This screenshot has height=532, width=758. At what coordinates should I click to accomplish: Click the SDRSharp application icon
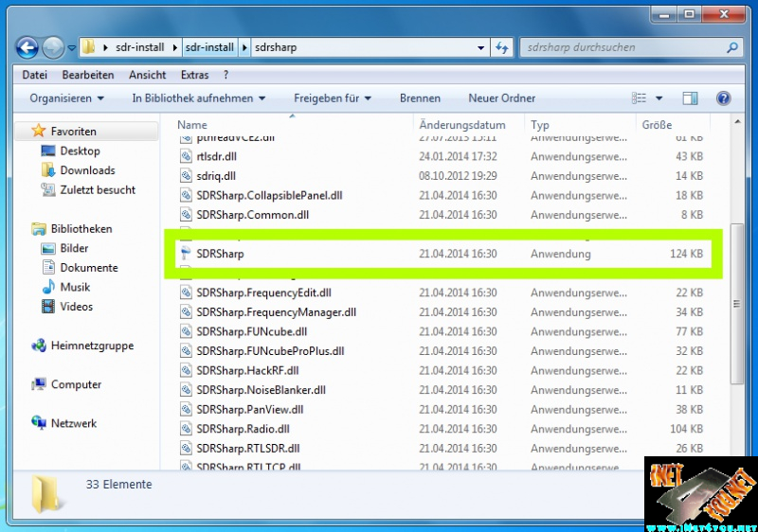click(186, 254)
